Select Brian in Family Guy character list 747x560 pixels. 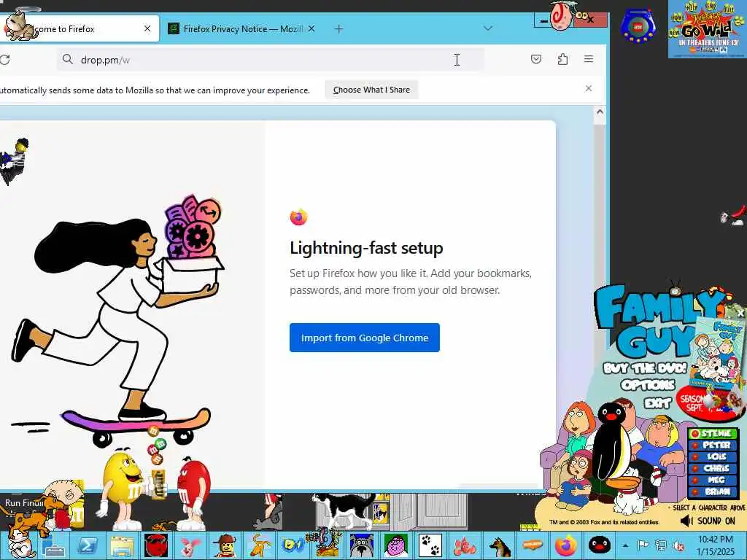pyautogui.click(x=713, y=491)
